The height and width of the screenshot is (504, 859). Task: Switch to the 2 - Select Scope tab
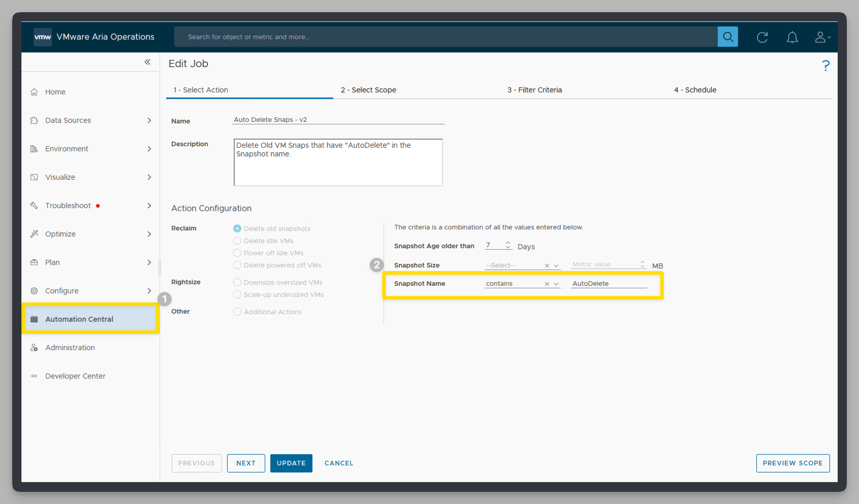coord(368,90)
